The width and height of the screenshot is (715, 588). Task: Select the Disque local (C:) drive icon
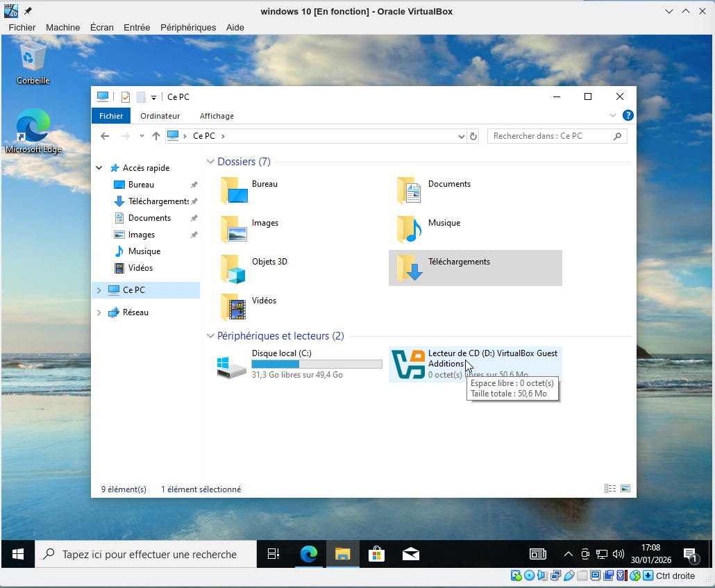[x=231, y=365]
